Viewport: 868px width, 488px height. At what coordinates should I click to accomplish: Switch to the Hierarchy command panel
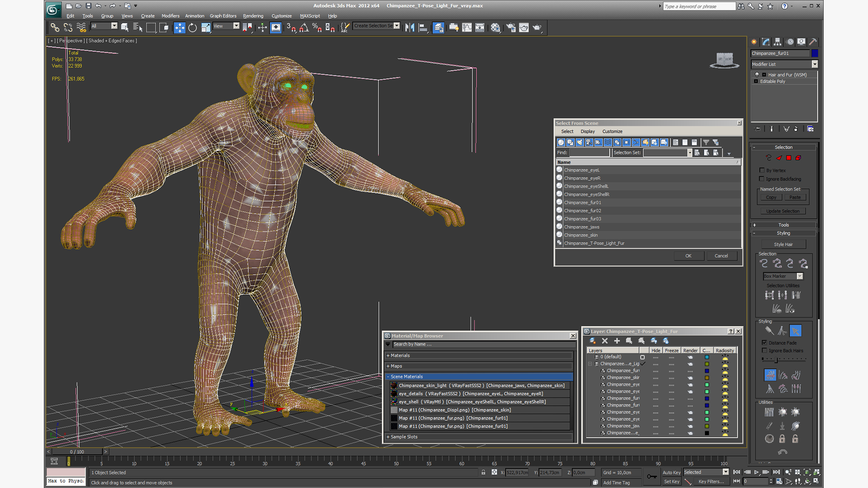point(778,42)
